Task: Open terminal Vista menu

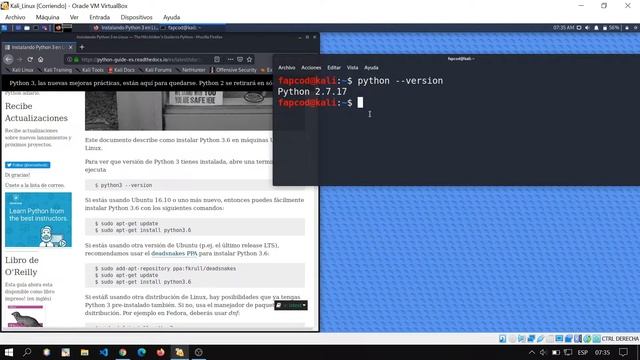Action: coord(352,68)
